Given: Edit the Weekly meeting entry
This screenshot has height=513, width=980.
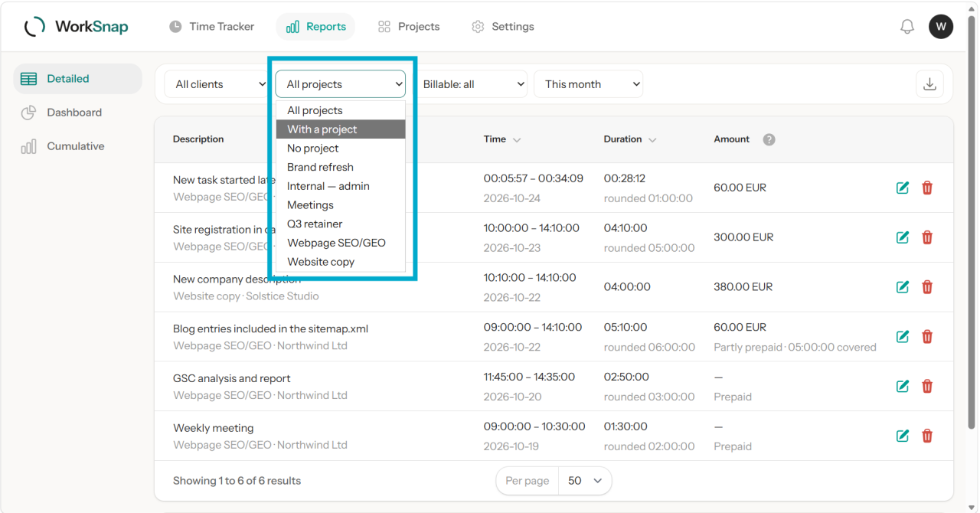Looking at the screenshot, I should click(903, 436).
